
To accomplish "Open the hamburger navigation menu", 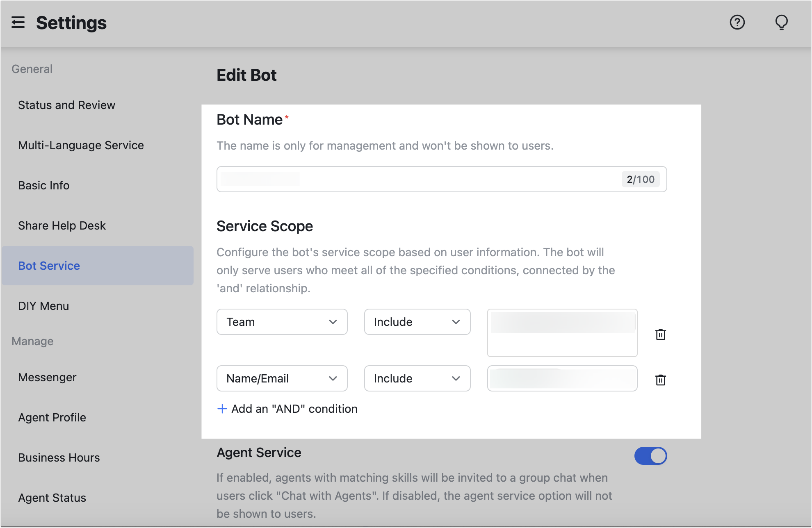I will (18, 23).
